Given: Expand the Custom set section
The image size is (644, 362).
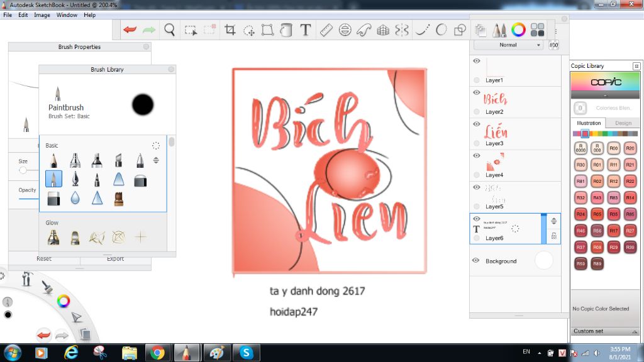Looking at the screenshot, I should tap(605, 331).
